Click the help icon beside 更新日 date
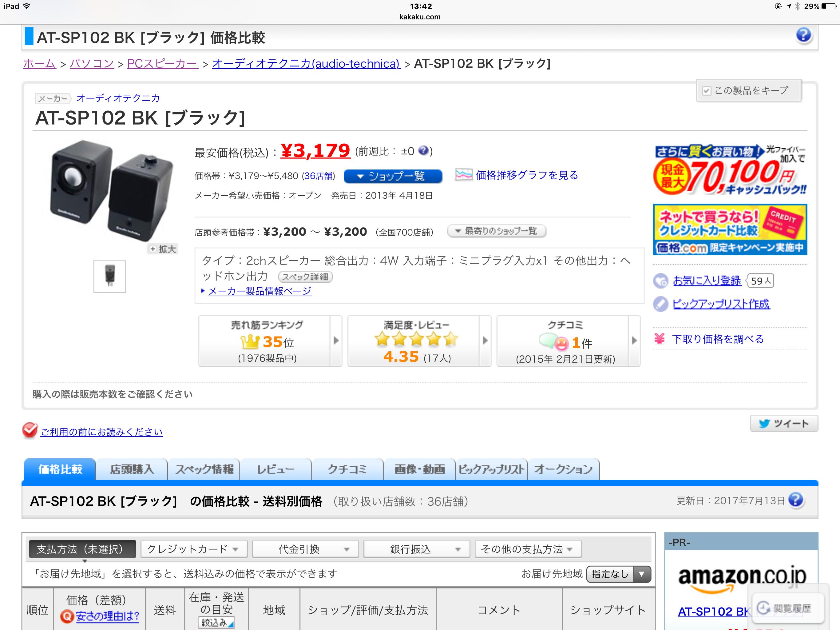 pyautogui.click(x=795, y=500)
